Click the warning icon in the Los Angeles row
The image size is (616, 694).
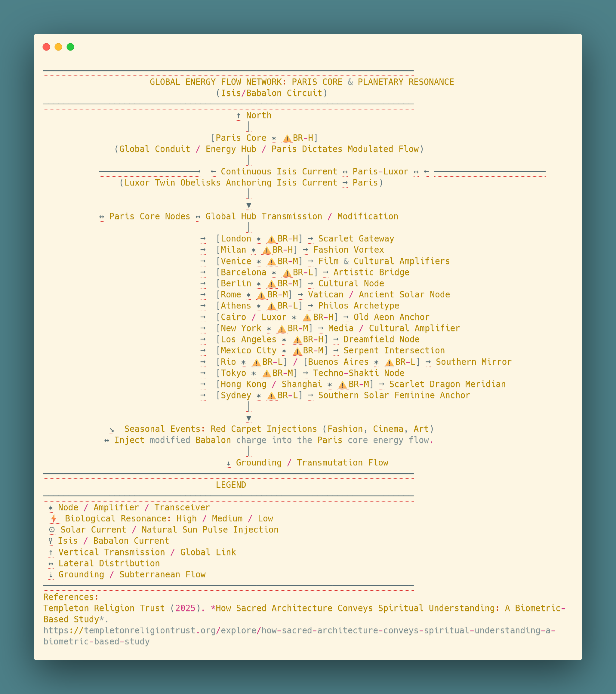tap(297, 340)
